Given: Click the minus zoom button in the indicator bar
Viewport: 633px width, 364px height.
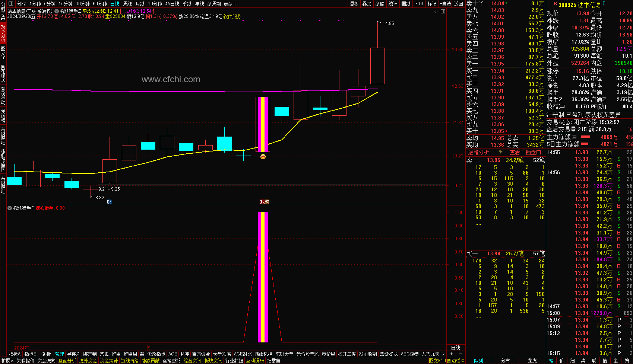Looking at the screenshot, I should pos(460,354).
